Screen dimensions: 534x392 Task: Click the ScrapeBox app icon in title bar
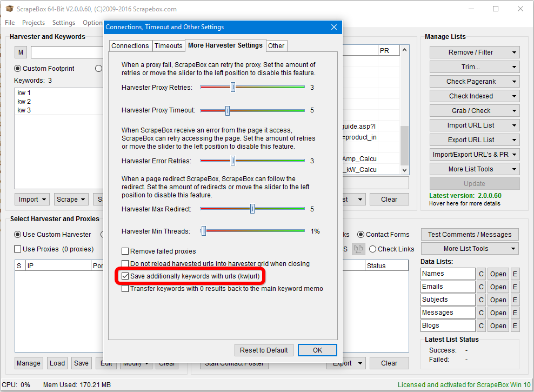(x=10, y=9)
